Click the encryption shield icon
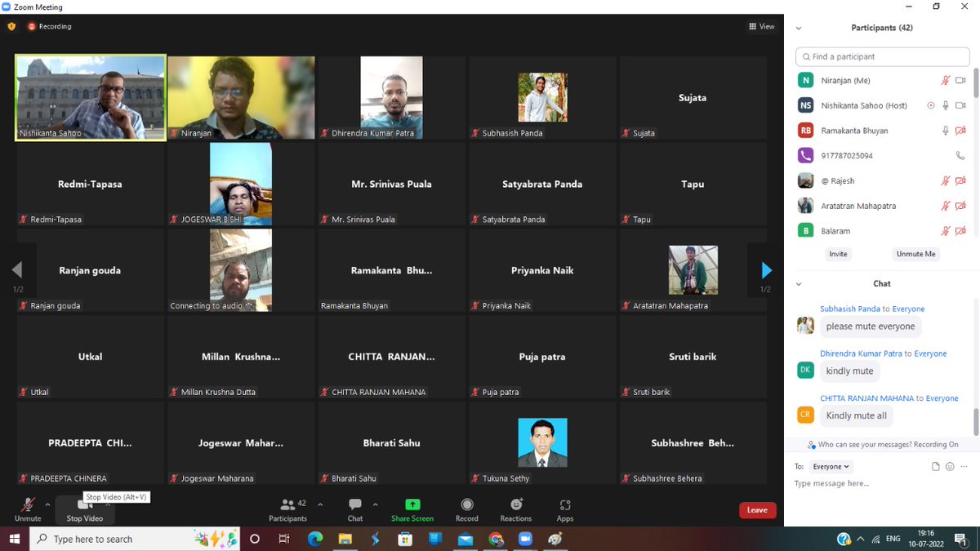Viewport: 980px width, 551px height. pyautogui.click(x=11, y=26)
